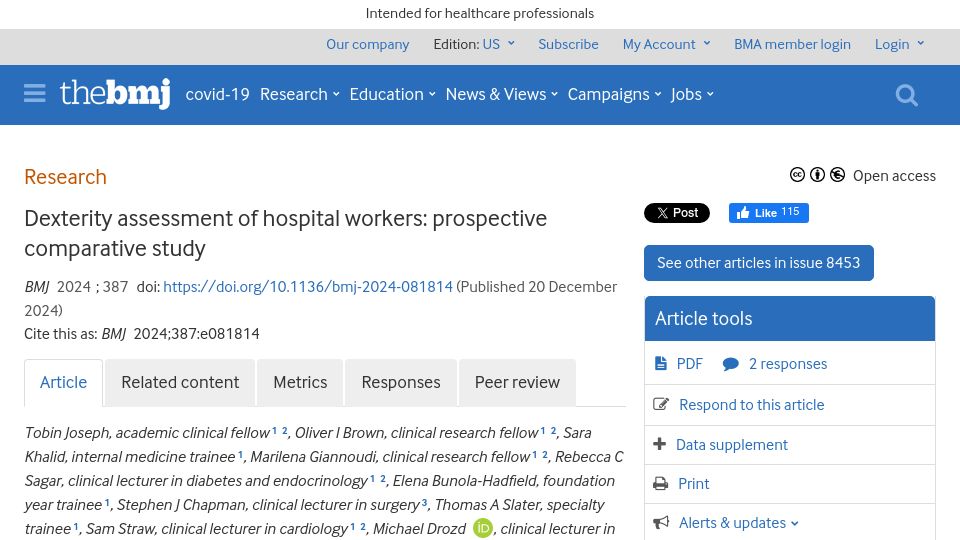Click the Print link

pos(694,484)
